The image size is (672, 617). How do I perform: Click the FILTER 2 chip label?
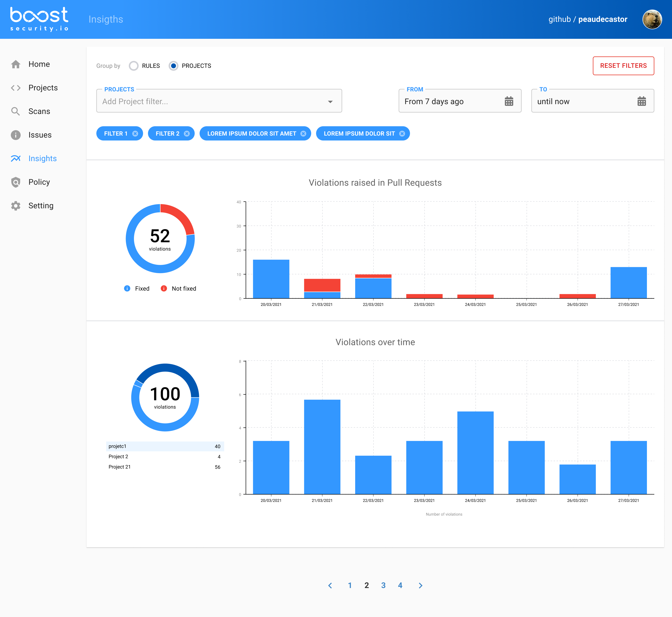167,134
